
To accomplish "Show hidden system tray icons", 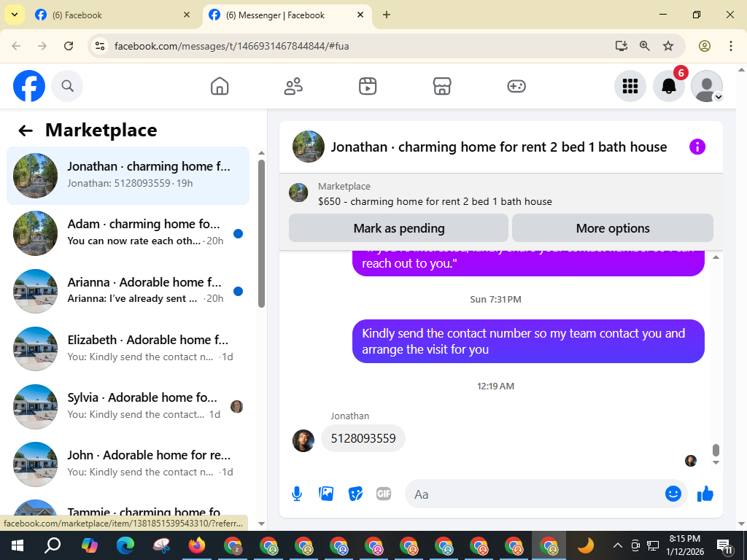I will pyautogui.click(x=617, y=545).
